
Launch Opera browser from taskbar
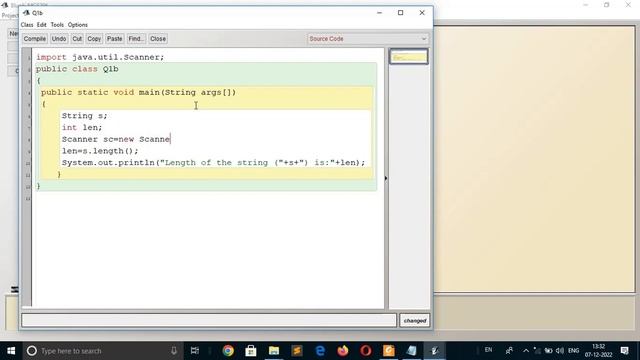[x=366, y=351]
